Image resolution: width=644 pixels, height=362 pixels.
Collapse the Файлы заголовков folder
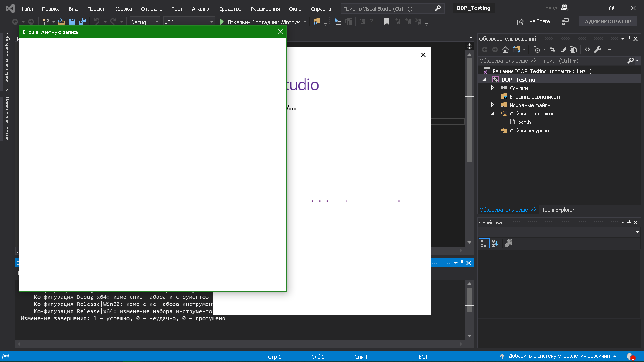point(493,114)
